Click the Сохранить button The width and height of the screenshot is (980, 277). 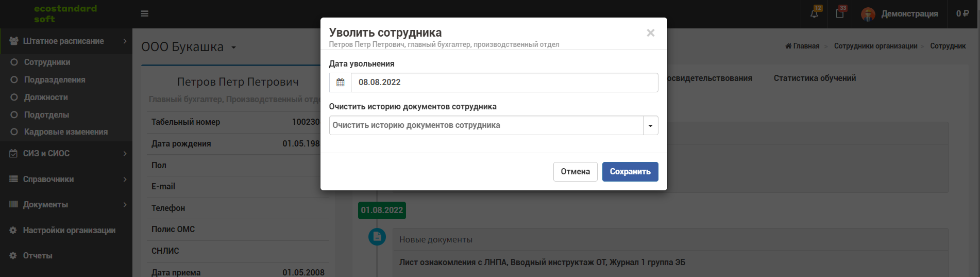point(630,172)
